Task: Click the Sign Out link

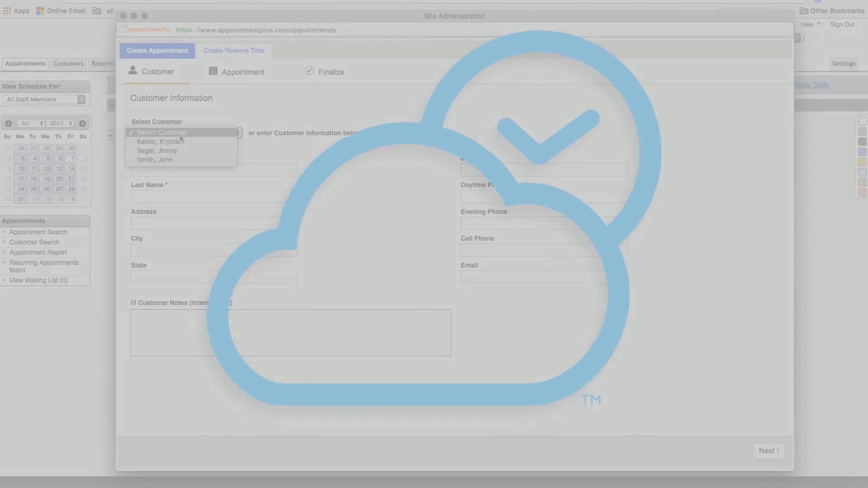Action: (842, 24)
